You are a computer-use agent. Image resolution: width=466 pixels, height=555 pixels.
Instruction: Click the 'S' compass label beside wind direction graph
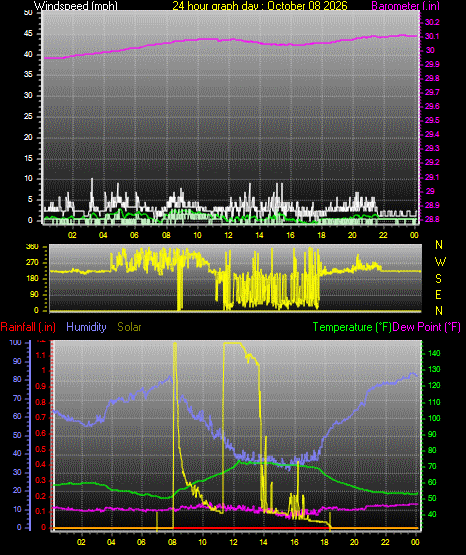pyautogui.click(x=438, y=279)
